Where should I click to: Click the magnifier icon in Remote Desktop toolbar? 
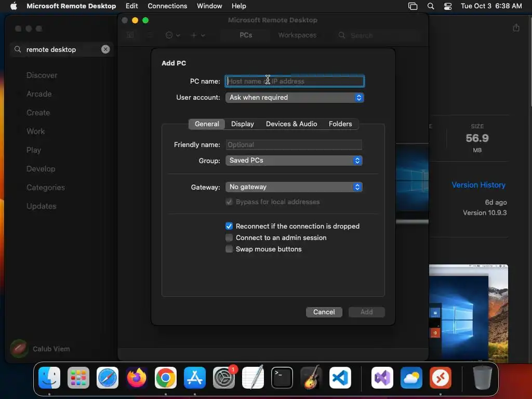pyautogui.click(x=342, y=35)
